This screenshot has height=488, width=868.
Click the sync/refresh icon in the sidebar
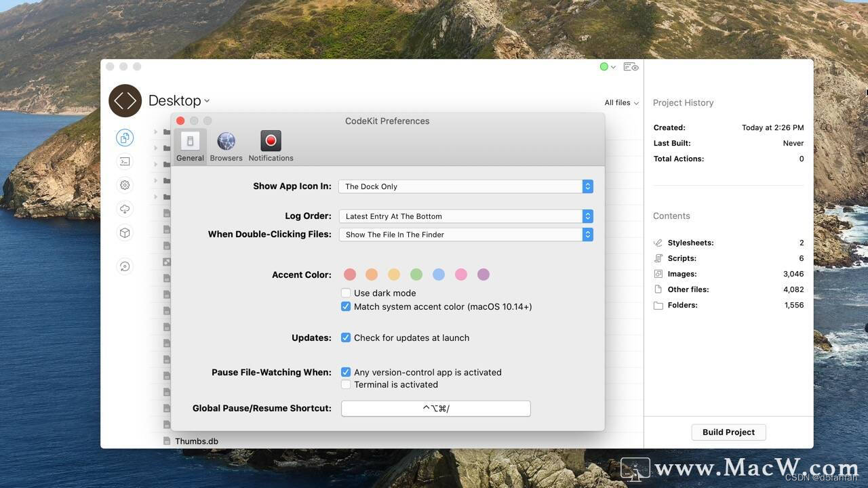coord(125,266)
